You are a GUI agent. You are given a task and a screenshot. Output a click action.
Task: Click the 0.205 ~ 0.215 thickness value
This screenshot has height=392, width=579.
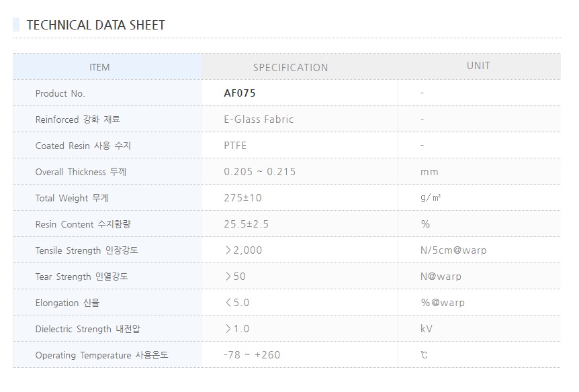coord(259,172)
